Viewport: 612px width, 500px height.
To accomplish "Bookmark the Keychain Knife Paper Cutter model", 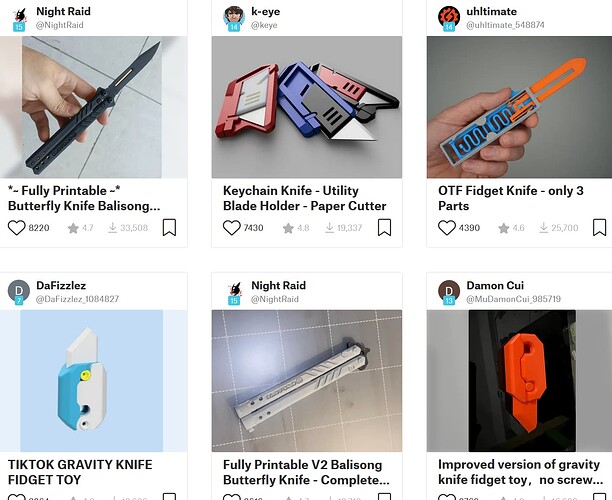I will 384,228.
